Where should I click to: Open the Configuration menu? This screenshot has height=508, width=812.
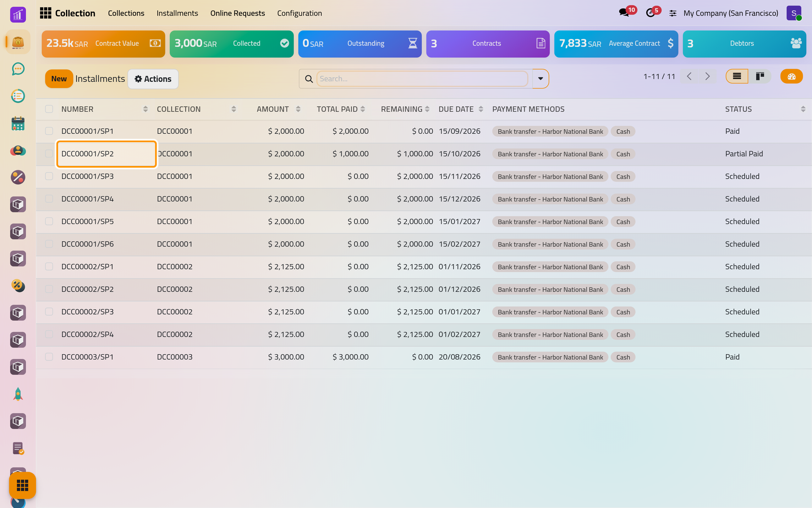299,13
